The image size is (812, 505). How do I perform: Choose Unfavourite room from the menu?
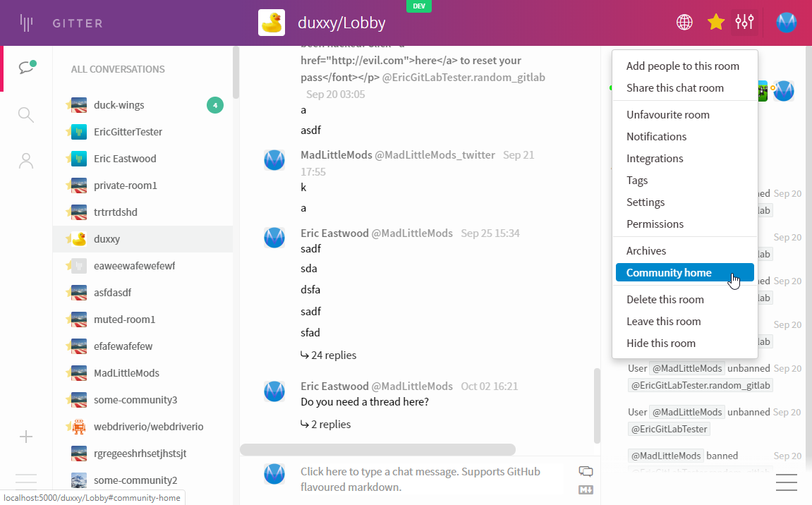684,114
